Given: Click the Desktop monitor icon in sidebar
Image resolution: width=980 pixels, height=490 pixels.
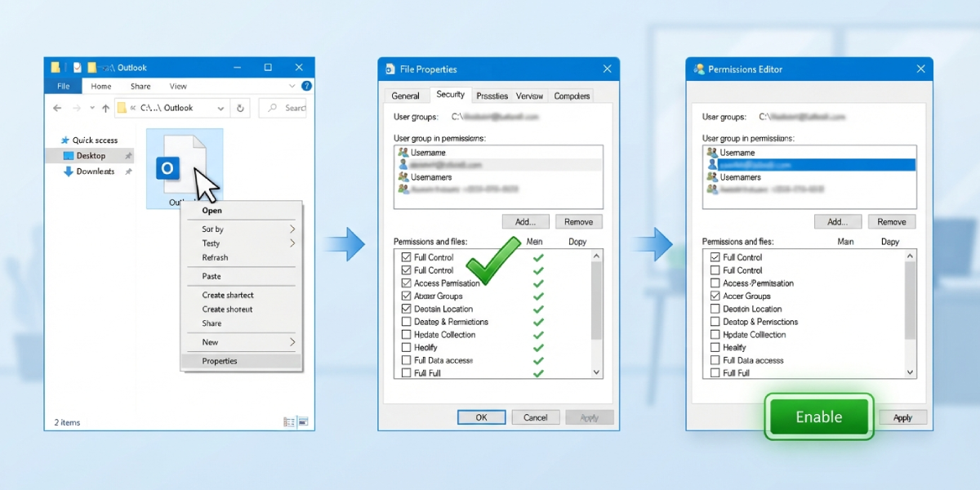Looking at the screenshot, I should (x=69, y=156).
